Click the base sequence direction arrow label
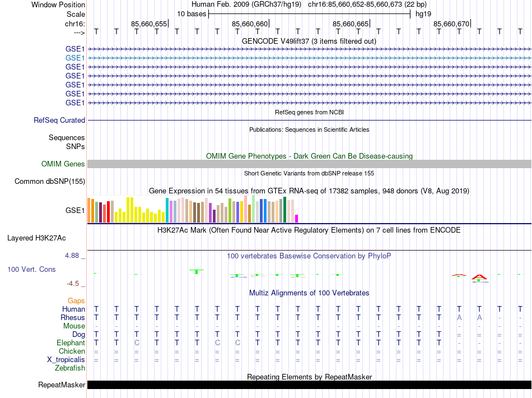Viewport: 532px width, 398px height. 79,32
